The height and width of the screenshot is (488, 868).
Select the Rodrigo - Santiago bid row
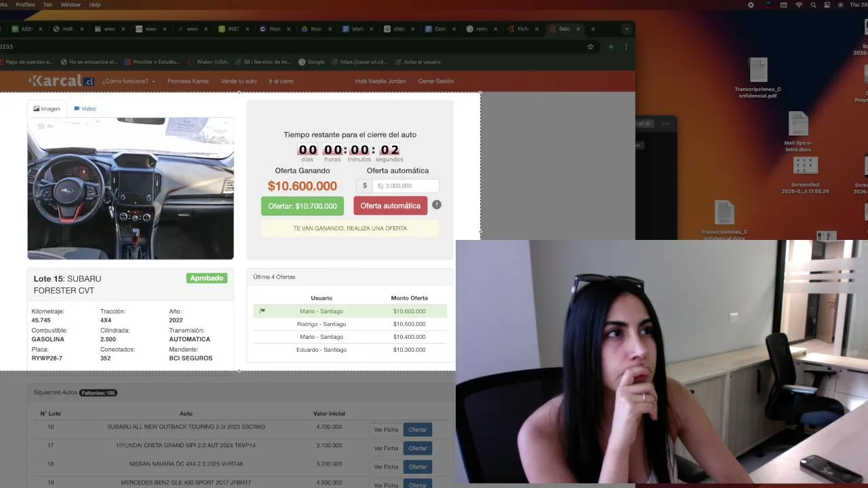point(350,324)
